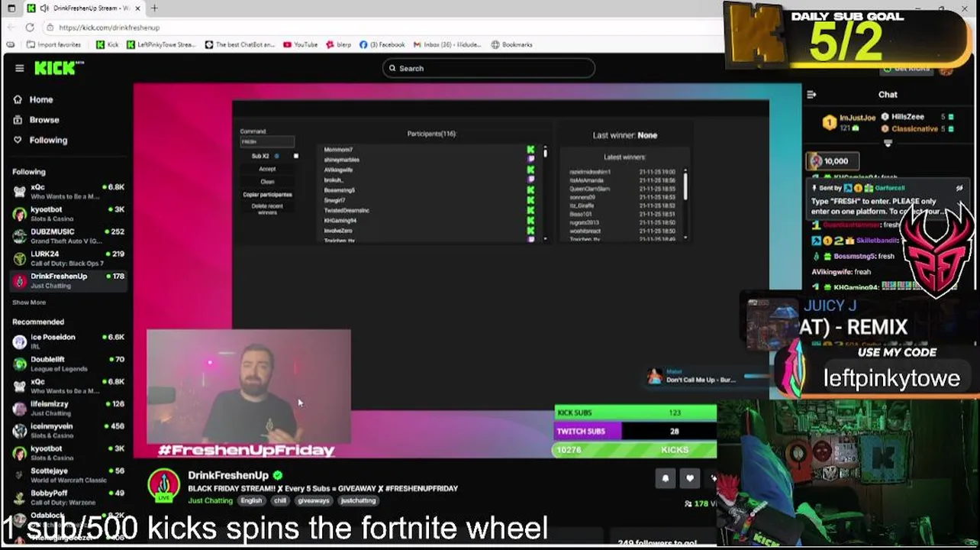980x550 pixels.
Task: Open xQc channel in the Following list
Action: tap(69, 192)
